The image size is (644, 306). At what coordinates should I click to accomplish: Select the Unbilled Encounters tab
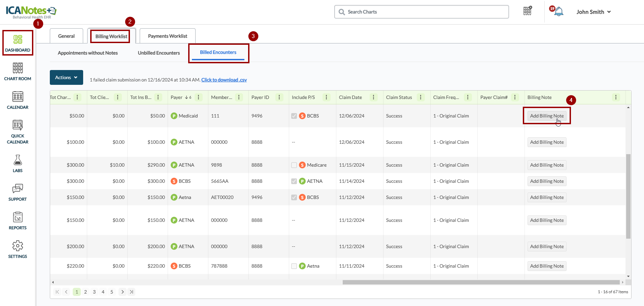(x=159, y=53)
